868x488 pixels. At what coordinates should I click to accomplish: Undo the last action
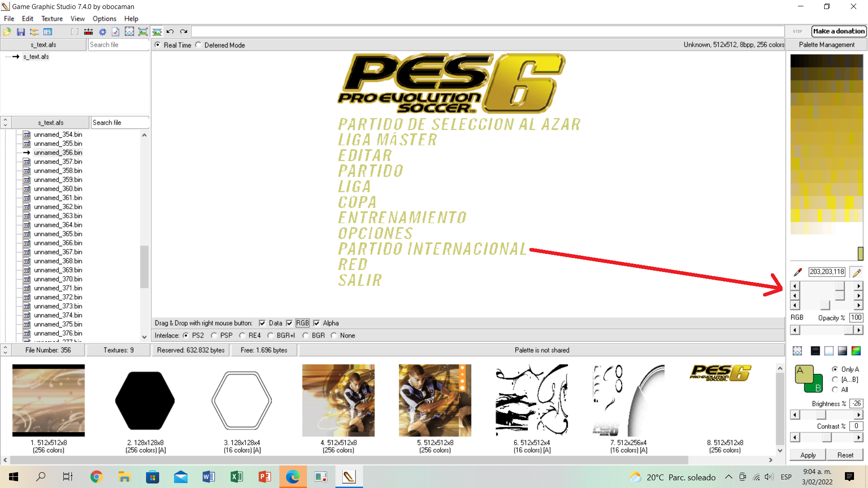click(x=170, y=32)
